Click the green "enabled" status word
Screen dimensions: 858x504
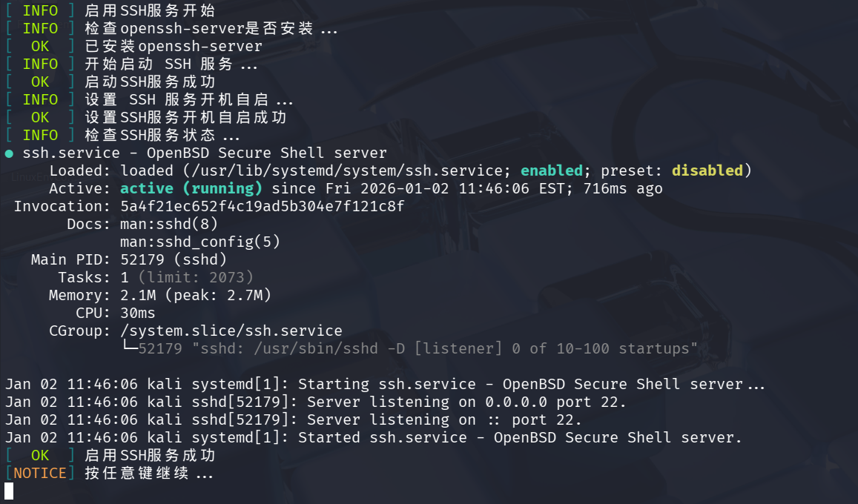tap(550, 170)
